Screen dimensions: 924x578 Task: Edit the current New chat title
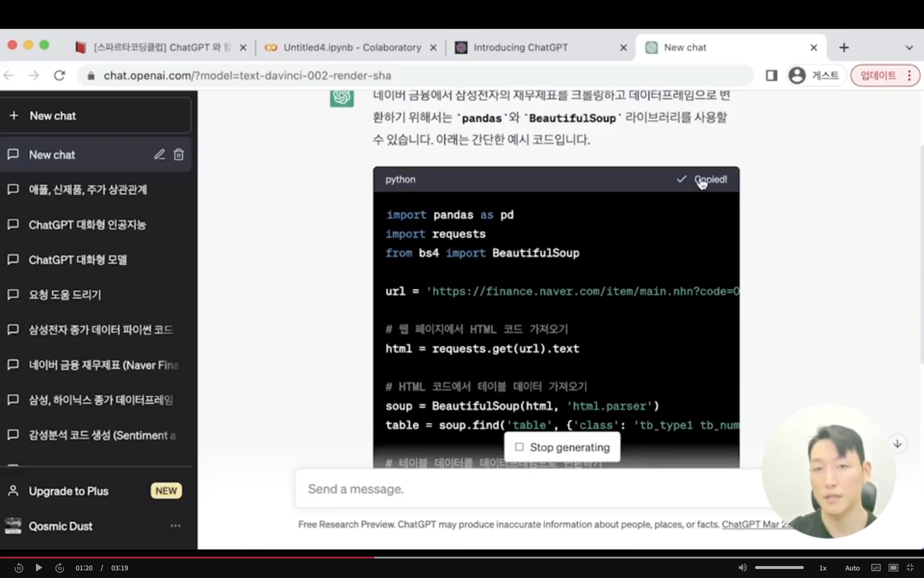[159, 155]
